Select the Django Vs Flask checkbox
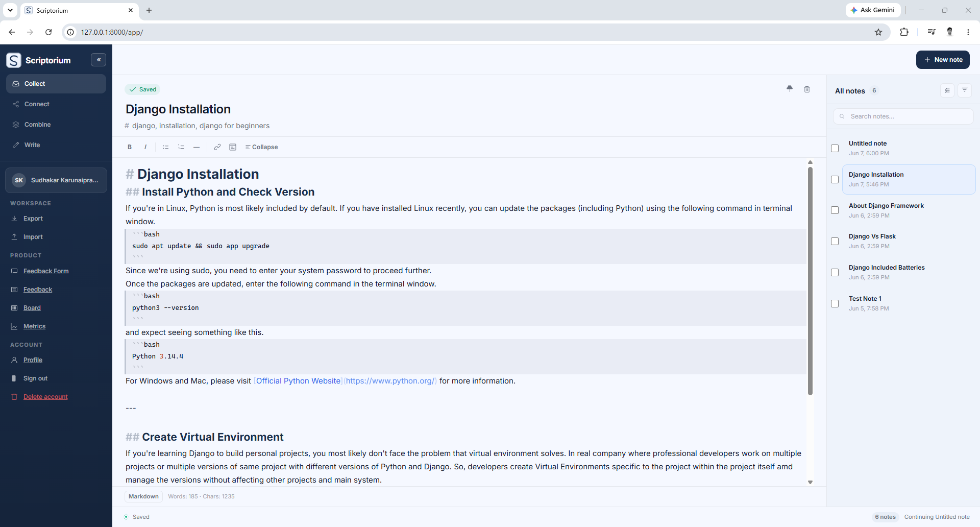 click(x=835, y=242)
